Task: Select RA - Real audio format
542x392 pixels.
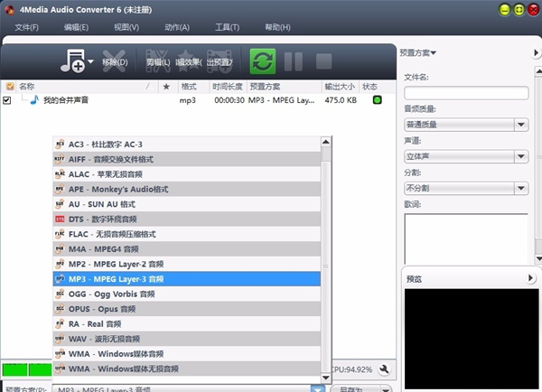Action: click(x=187, y=324)
